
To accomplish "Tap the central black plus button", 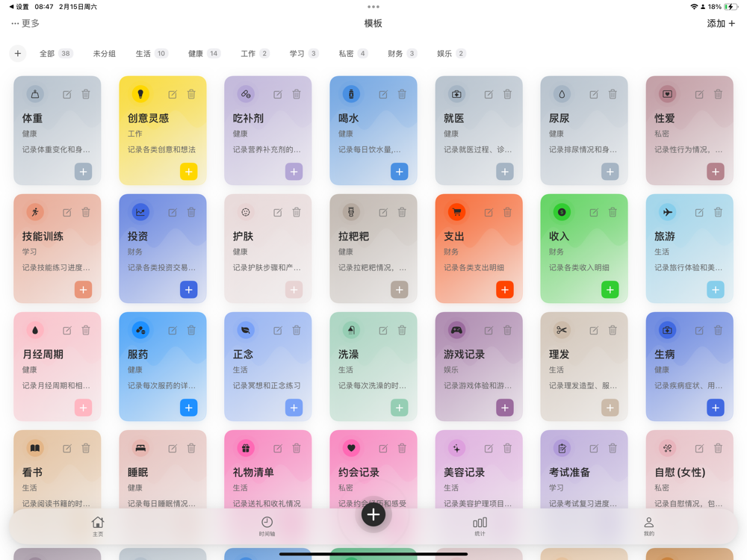I will click(373, 514).
